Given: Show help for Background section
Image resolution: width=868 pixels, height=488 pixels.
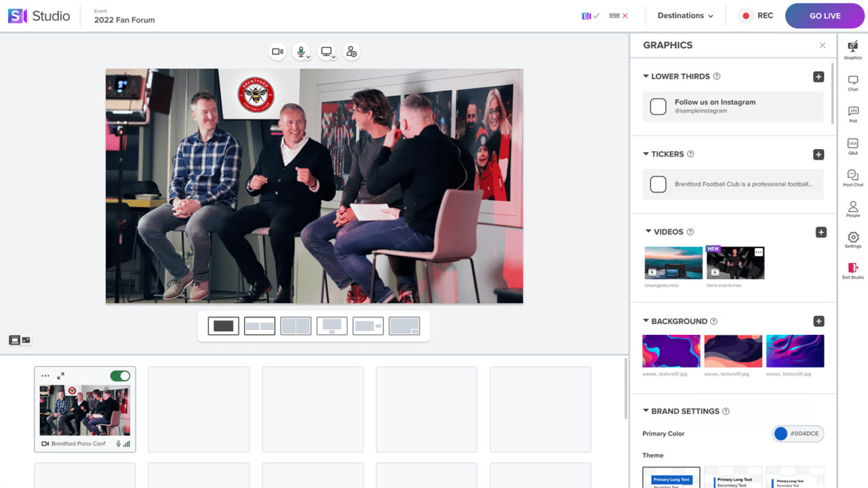Looking at the screenshot, I should [x=713, y=321].
